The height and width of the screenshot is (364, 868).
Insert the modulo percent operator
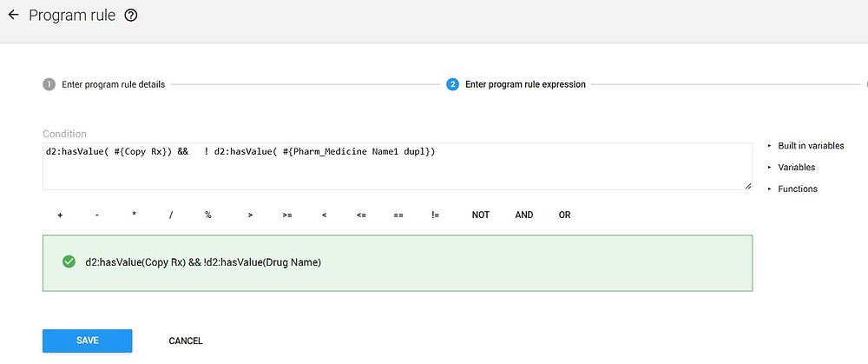pyautogui.click(x=208, y=215)
